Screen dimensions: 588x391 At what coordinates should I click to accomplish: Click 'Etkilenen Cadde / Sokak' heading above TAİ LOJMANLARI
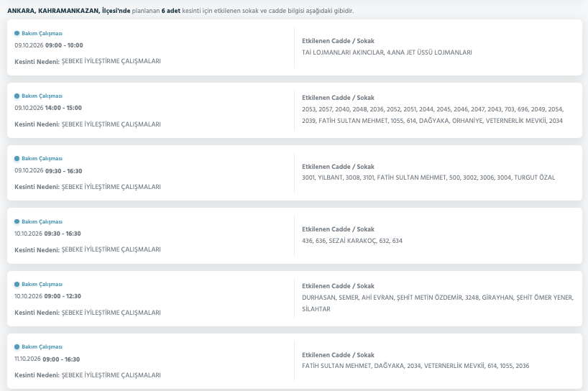click(x=339, y=41)
